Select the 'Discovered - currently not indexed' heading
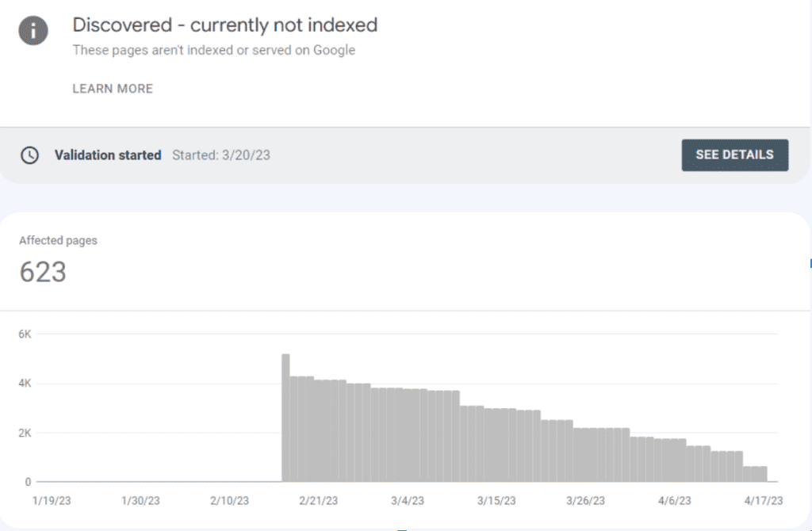812x531 pixels. coord(224,25)
